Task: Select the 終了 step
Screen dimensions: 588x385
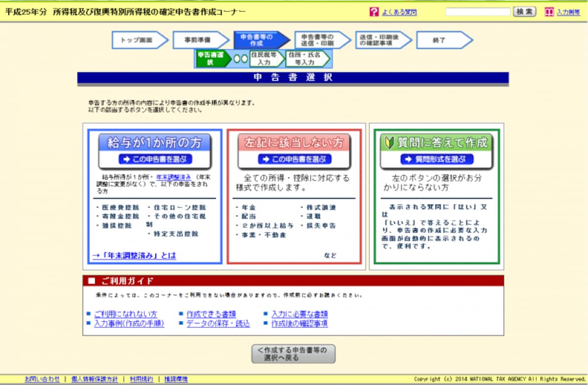Action: pyautogui.click(x=444, y=40)
